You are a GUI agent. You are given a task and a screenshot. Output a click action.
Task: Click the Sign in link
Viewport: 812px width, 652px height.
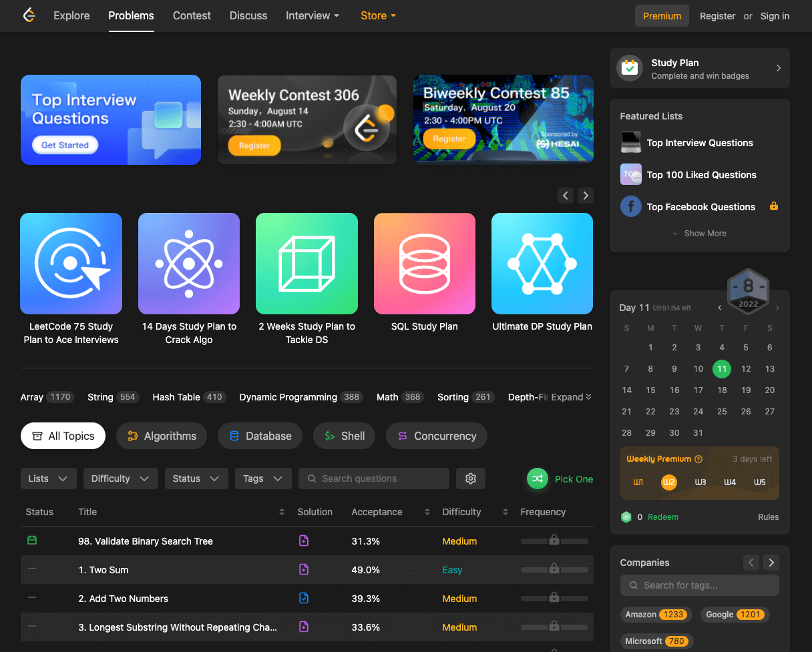[x=775, y=16]
